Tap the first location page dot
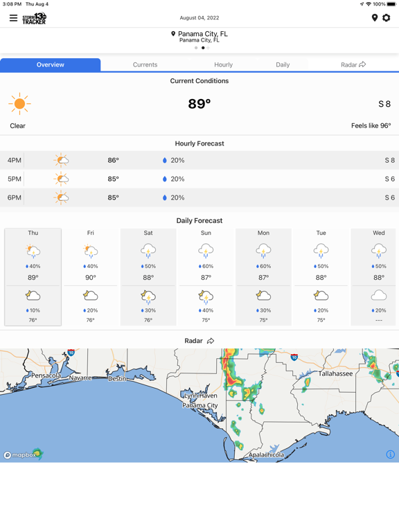Screen dimensions: 399x532 pos(196,48)
